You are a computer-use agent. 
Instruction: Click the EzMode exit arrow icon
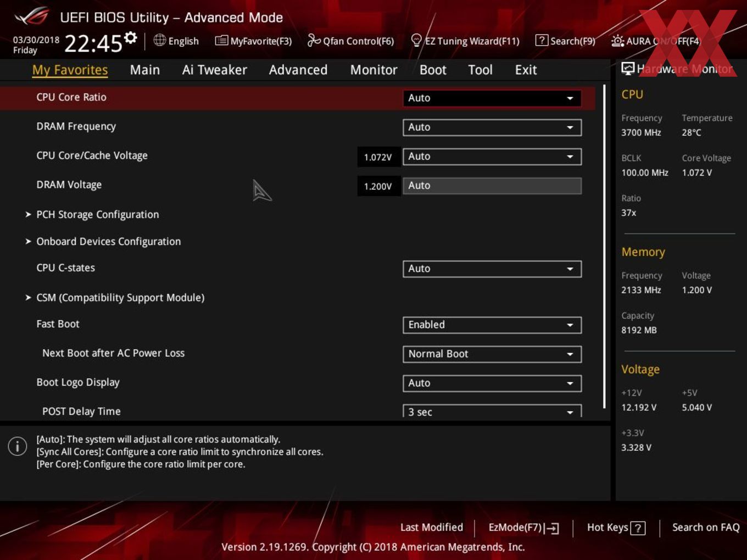(553, 528)
